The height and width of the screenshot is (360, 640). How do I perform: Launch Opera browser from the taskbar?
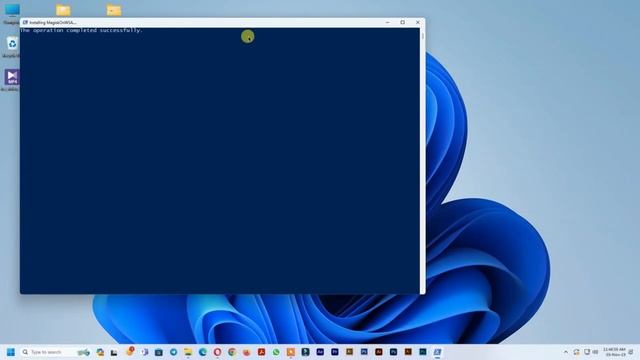pyautogui.click(x=218, y=352)
